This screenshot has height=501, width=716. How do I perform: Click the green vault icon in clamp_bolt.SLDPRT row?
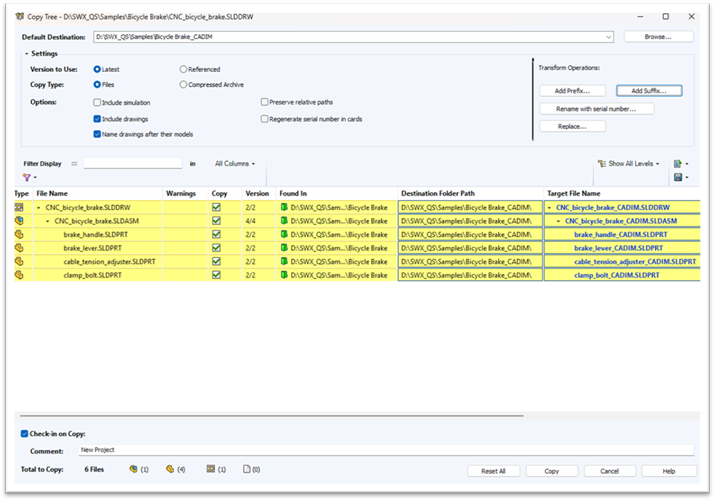[x=284, y=275]
